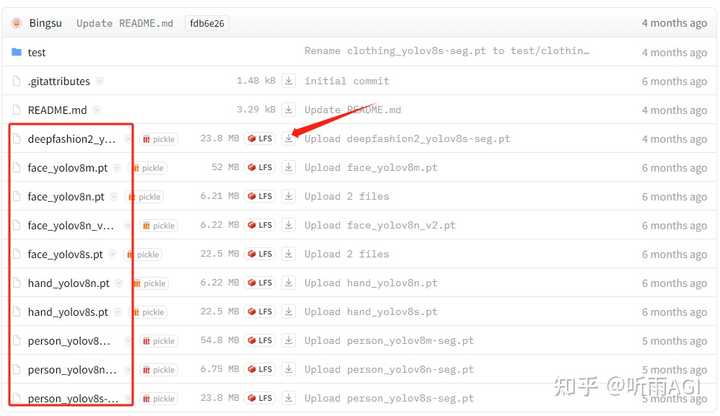
Task: Open commit hash fdb6e26
Action: pyautogui.click(x=207, y=23)
